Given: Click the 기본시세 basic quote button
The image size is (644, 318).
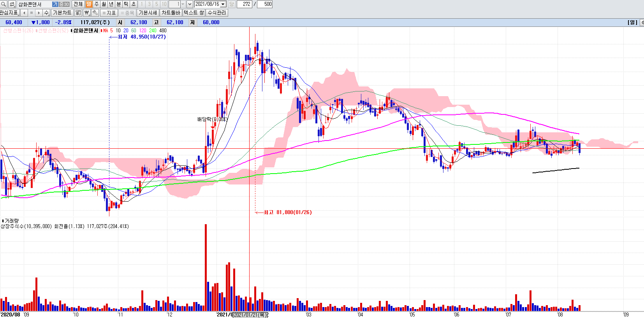Looking at the screenshot, I should pos(148,13).
